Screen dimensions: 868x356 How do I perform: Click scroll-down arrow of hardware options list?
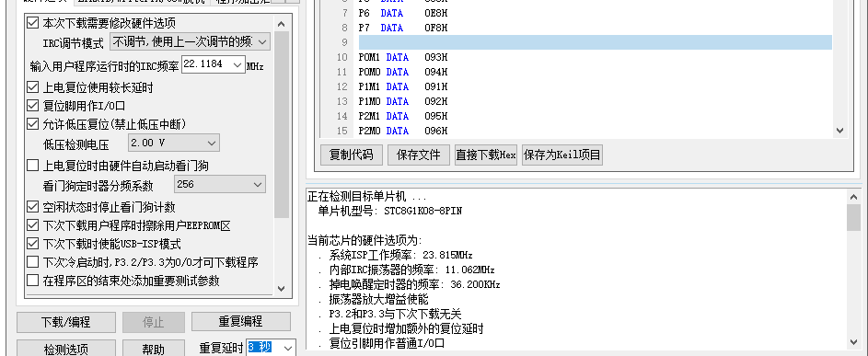282,289
